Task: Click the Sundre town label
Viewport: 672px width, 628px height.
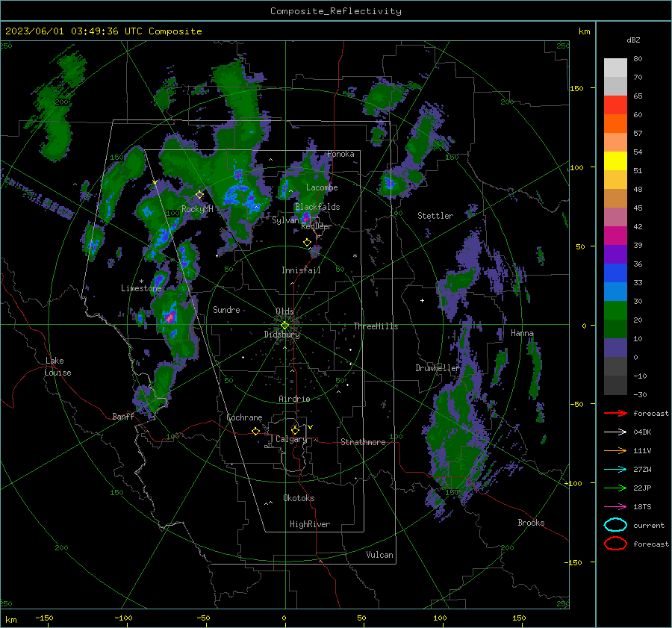Action: (x=226, y=309)
